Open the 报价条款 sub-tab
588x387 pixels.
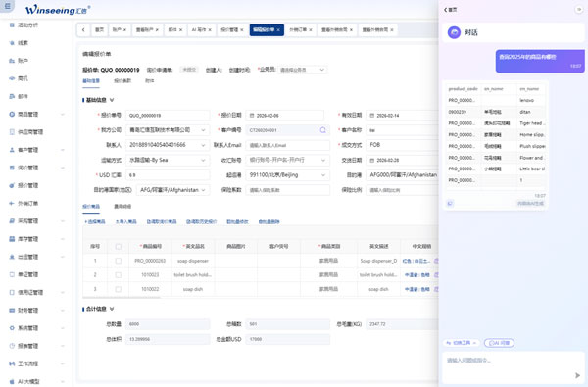[x=122, y=81]
